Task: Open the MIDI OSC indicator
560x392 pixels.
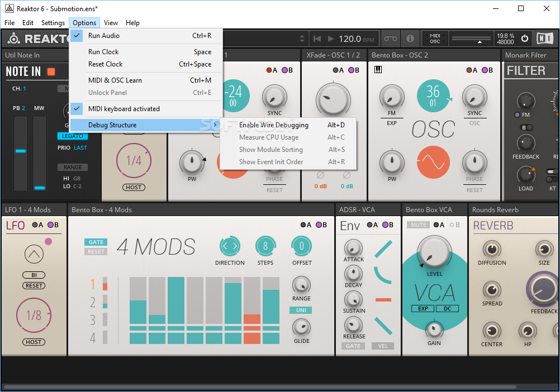Action: [x=435, y=39]
